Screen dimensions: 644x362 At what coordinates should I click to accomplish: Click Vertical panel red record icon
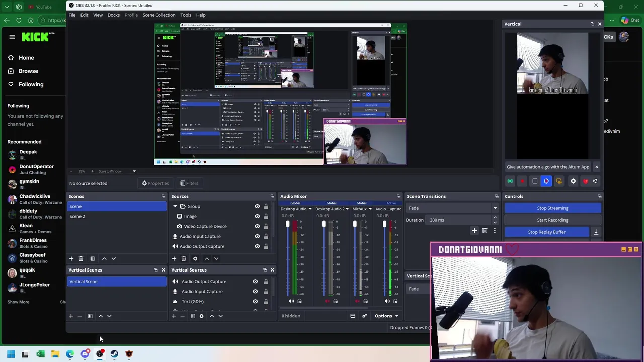[522, 181]
